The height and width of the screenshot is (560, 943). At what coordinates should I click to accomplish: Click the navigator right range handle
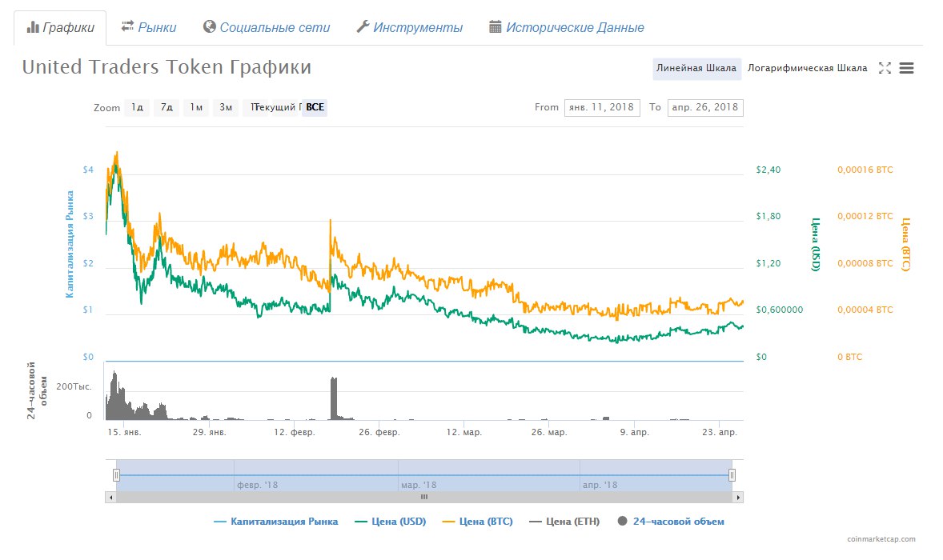732,475
